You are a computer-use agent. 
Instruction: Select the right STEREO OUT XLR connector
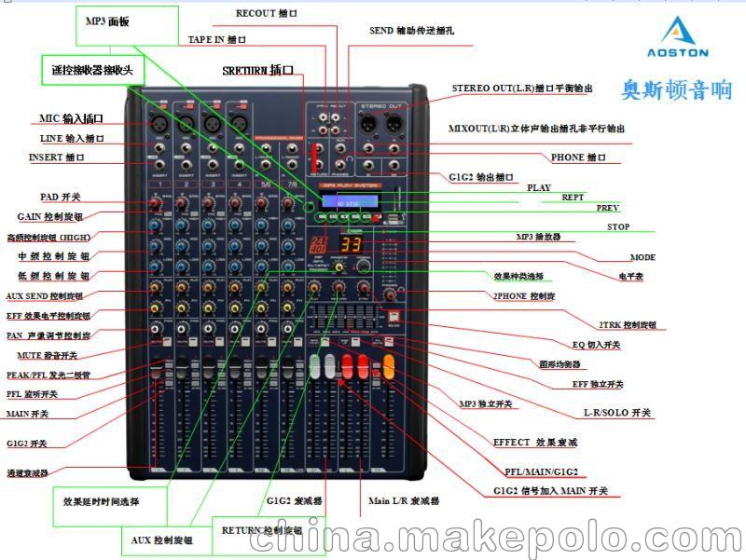point(394,125)
